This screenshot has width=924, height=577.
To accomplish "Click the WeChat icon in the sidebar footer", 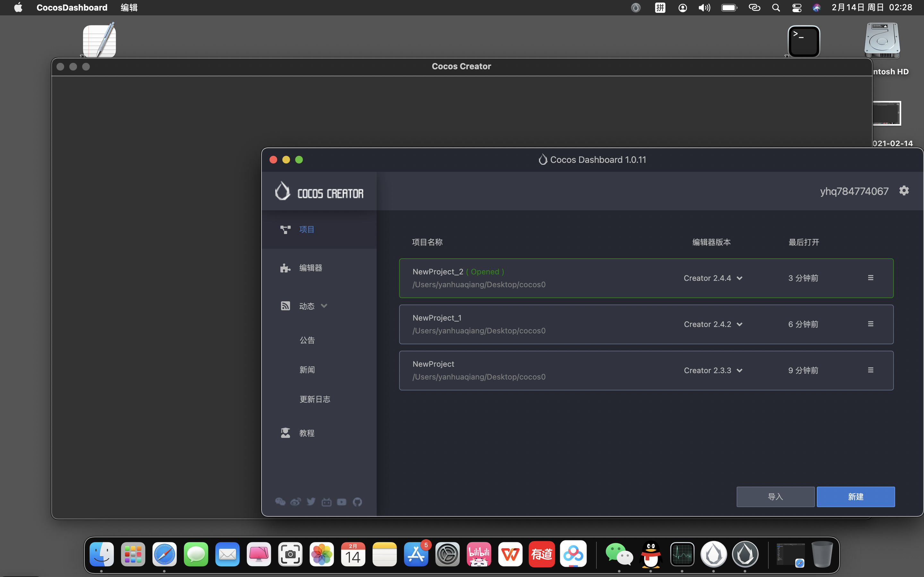I will pyautogui.click(x=280, y=501).
